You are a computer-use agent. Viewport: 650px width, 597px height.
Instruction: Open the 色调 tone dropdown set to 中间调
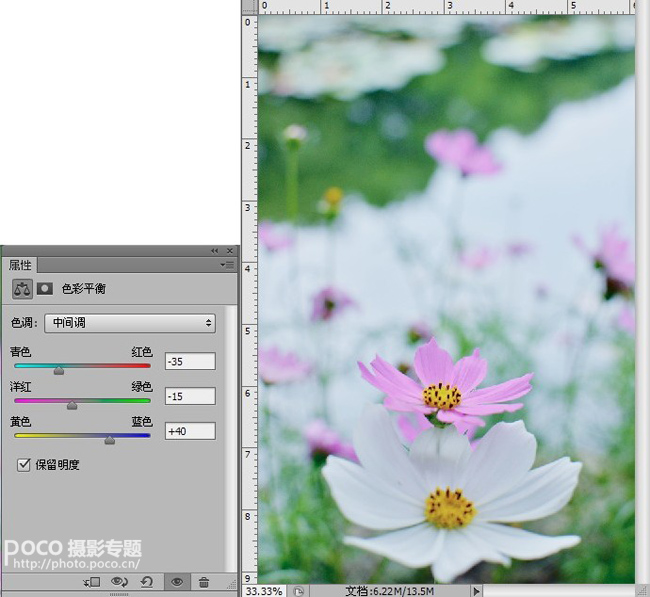[x=130, y=323]
